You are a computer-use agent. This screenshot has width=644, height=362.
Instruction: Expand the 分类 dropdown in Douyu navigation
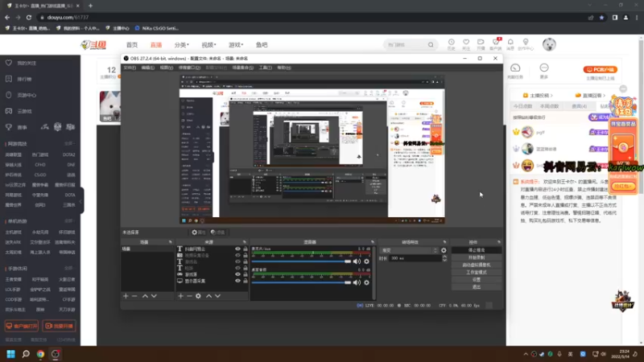[182, 45]
